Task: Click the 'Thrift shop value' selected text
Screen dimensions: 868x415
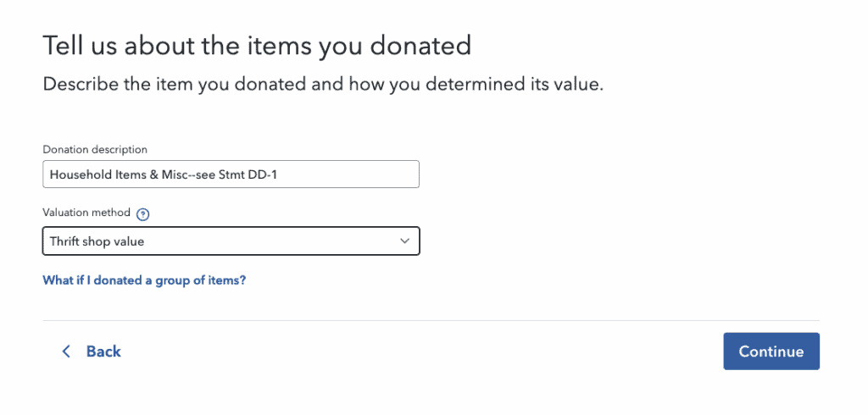Action: coord(97,241)
